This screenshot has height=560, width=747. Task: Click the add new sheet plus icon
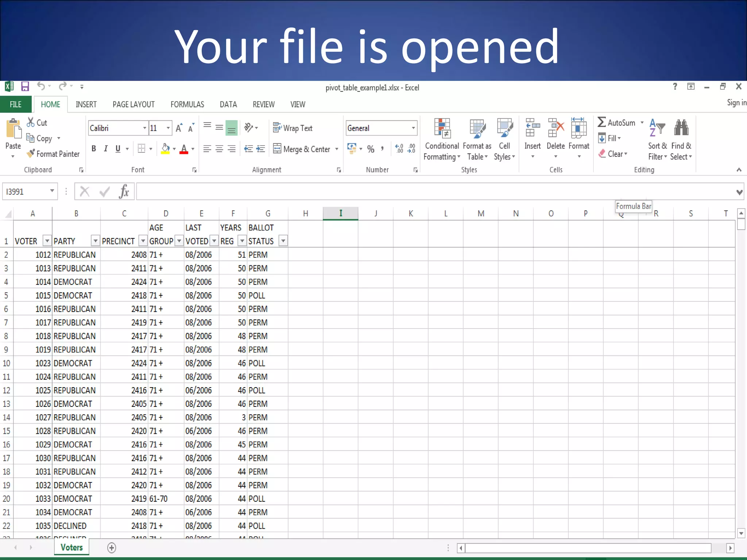[112, 548]
